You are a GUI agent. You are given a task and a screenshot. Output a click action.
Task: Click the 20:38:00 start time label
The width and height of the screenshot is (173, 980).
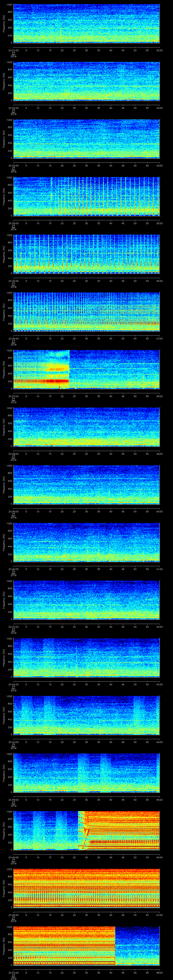click(x=13, y=454)
